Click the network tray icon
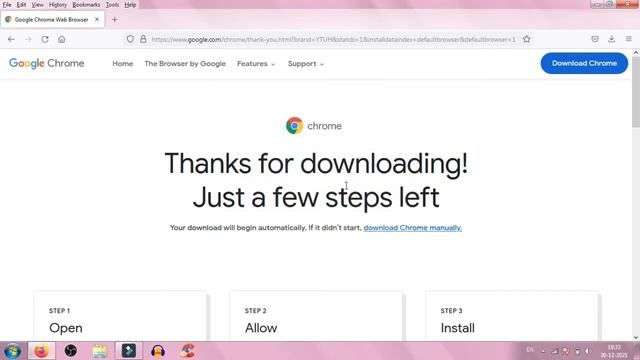Image resolution: width=640 pixels, height=360 pixels. (554, 351)
